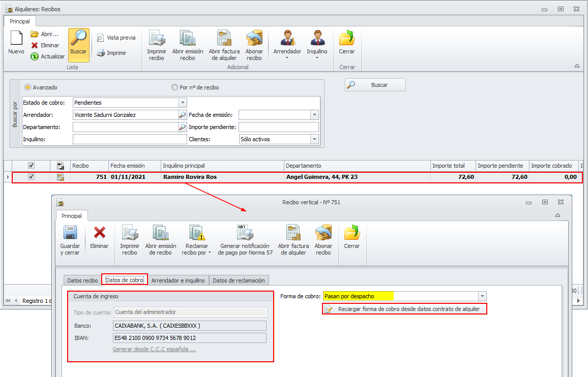Click Guardar y cerrar in Recibo vertical window

[70, 240]
